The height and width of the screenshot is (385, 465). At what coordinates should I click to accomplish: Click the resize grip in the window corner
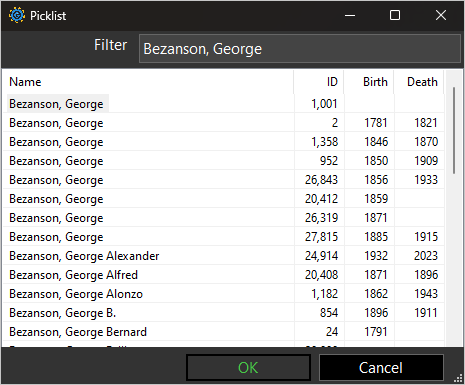459,379
